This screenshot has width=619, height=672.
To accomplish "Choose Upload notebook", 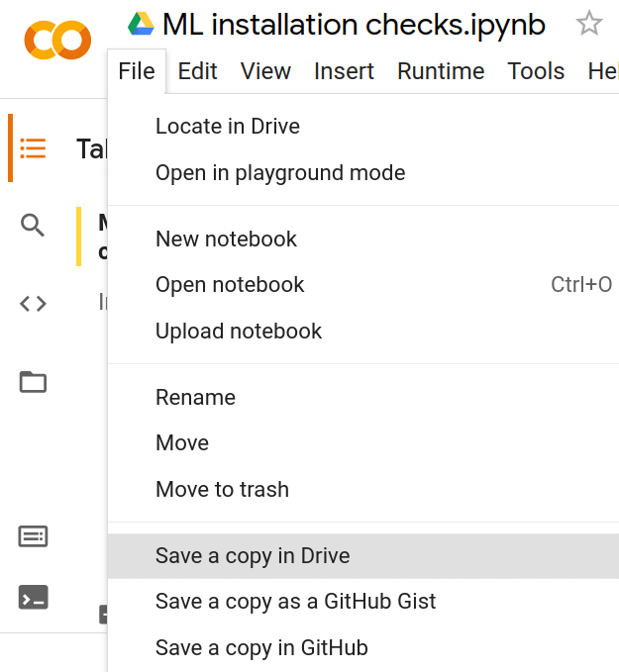I will coord(363,331).
